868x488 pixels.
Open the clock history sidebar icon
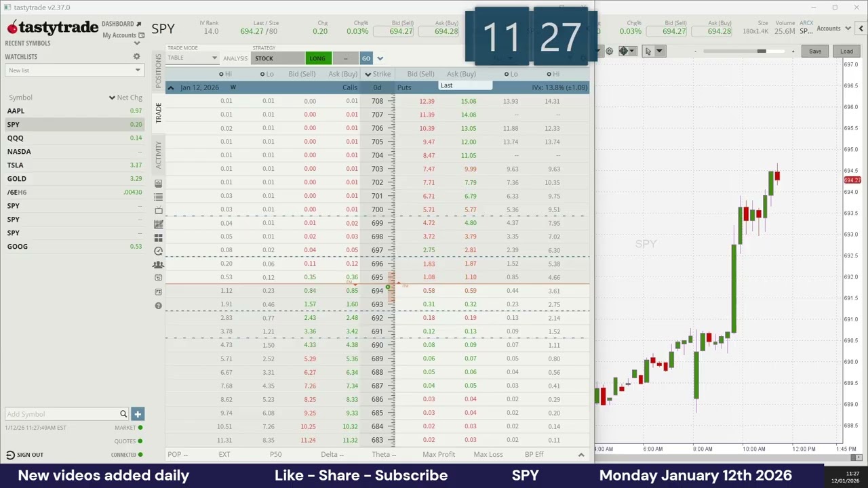tap(158, 251)
